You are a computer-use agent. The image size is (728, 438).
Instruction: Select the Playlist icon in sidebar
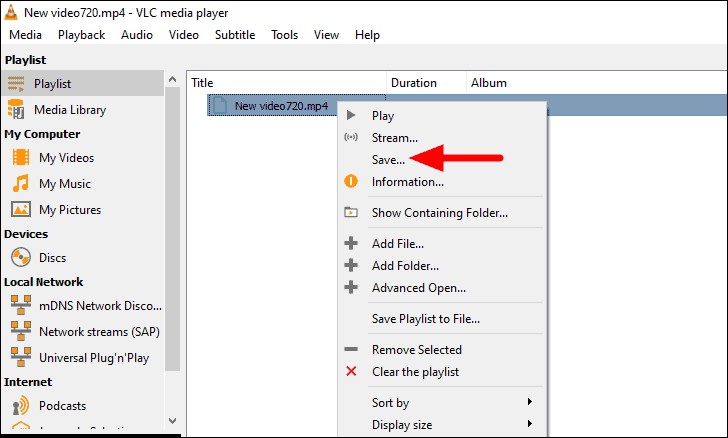click(16, 84)
